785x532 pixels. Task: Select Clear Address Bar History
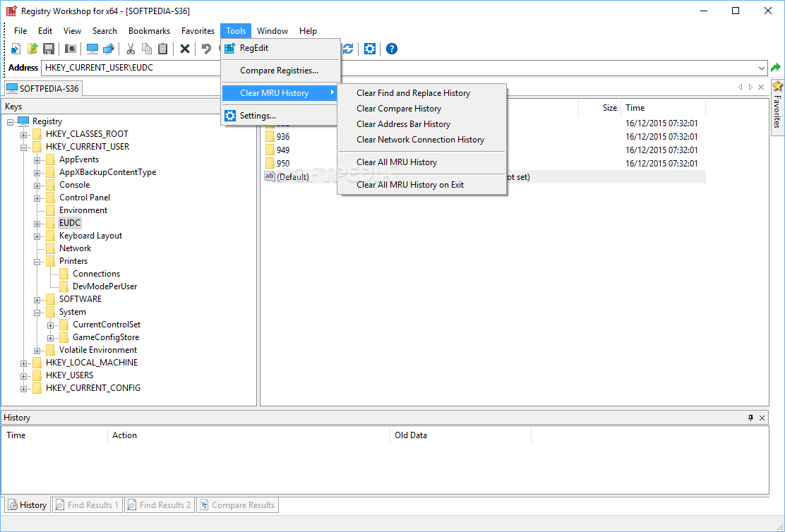422,124
